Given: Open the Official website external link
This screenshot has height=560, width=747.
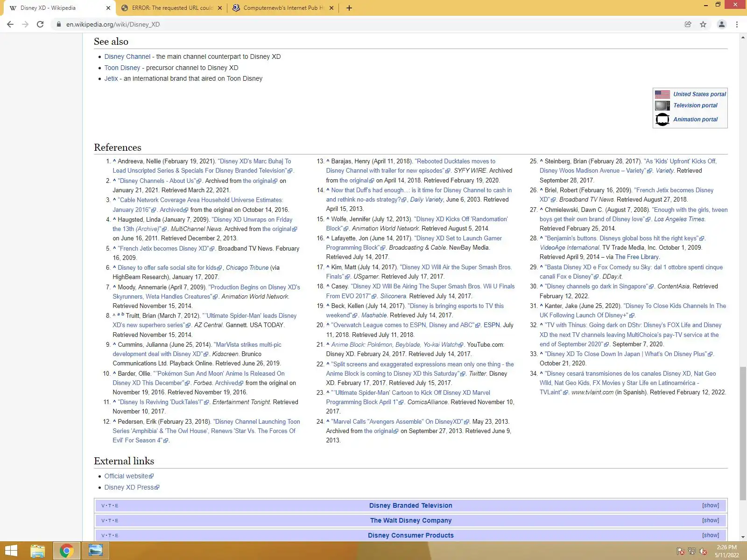Looking at the screenshot, I should (x=129, y=476).
